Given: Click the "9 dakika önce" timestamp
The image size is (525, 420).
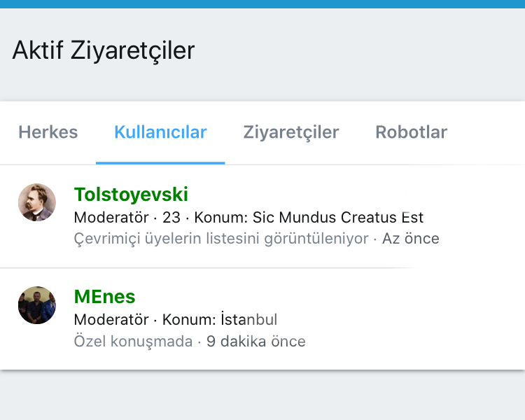Looking at the screenshot, I should coord(256,342).
